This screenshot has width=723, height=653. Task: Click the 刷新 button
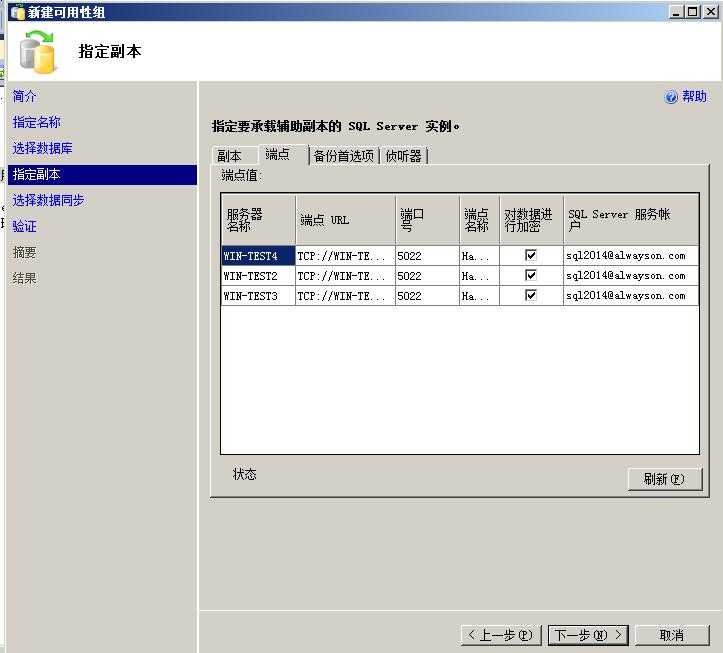coord(665,479)
